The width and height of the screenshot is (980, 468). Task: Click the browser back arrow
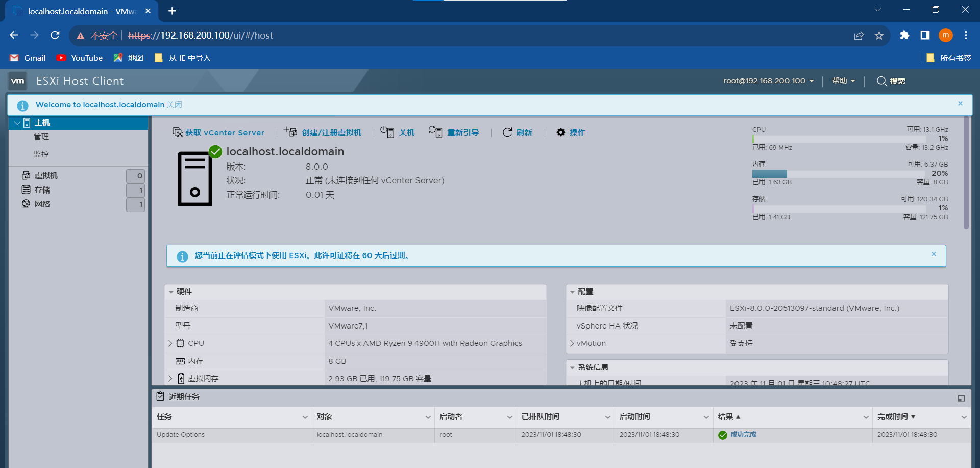pos(14,35)
